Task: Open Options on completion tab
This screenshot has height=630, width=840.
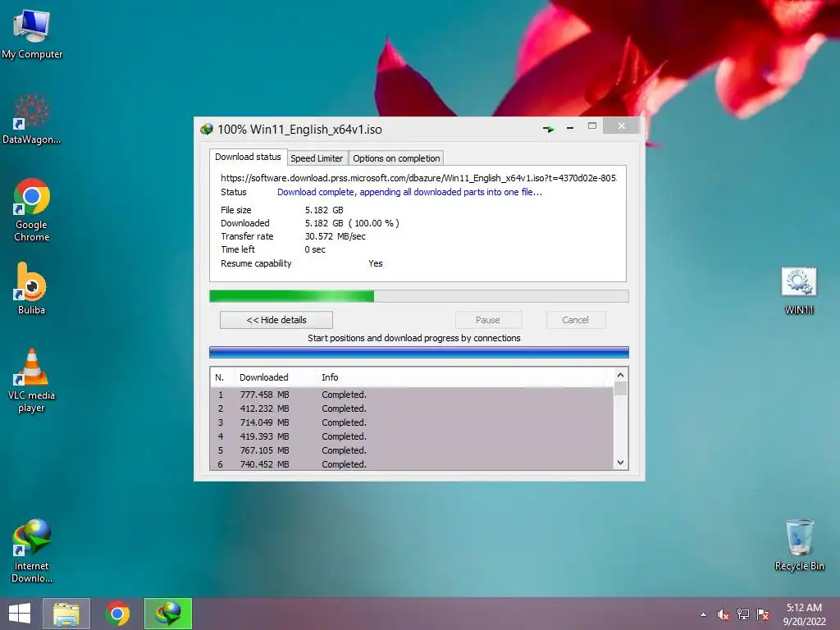Action: coord(396,158)
